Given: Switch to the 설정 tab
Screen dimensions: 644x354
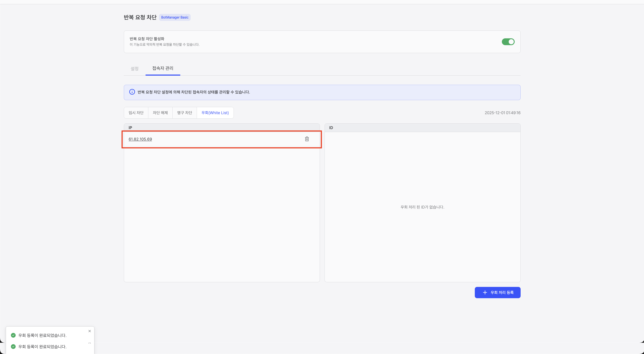Looking at the screenshot, I should coord(134,68).
